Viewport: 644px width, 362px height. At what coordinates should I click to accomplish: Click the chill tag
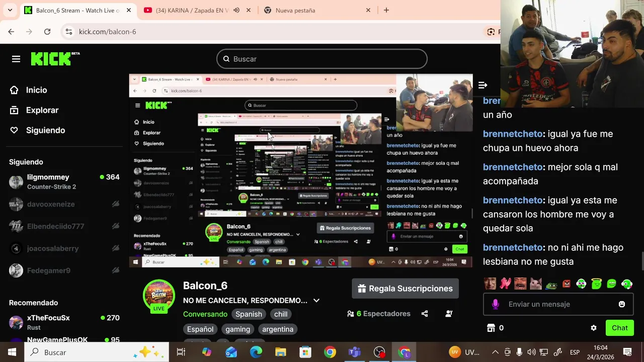[x=281, y=314]
